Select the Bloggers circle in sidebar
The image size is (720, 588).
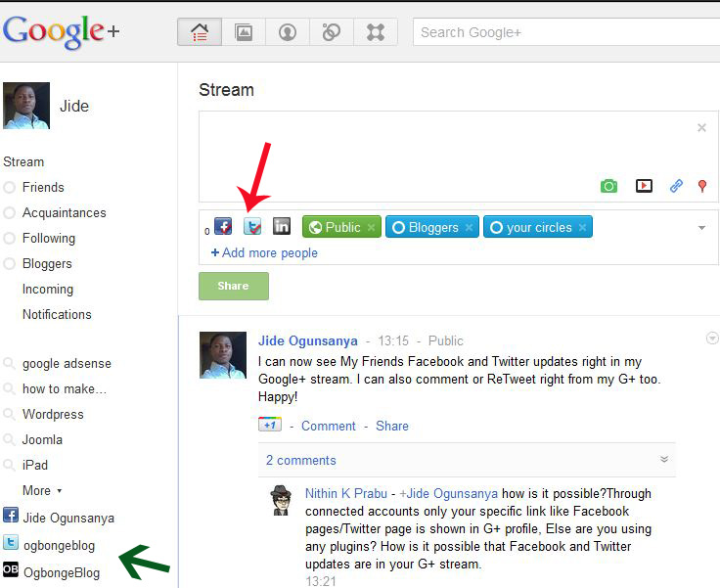(47, 264)
